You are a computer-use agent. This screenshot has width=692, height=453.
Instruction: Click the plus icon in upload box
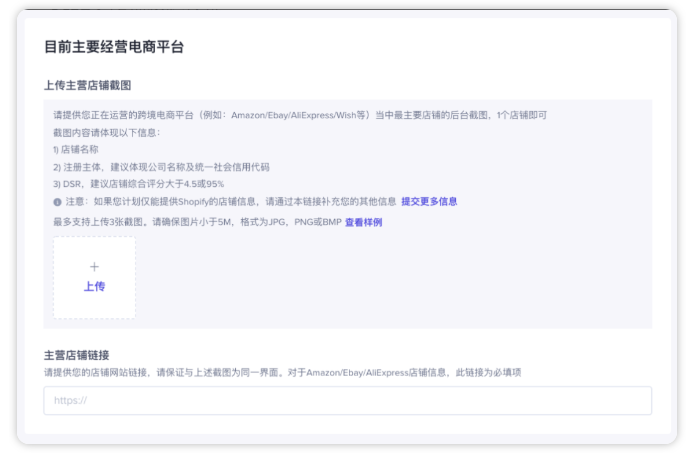(x=94, y=267)
